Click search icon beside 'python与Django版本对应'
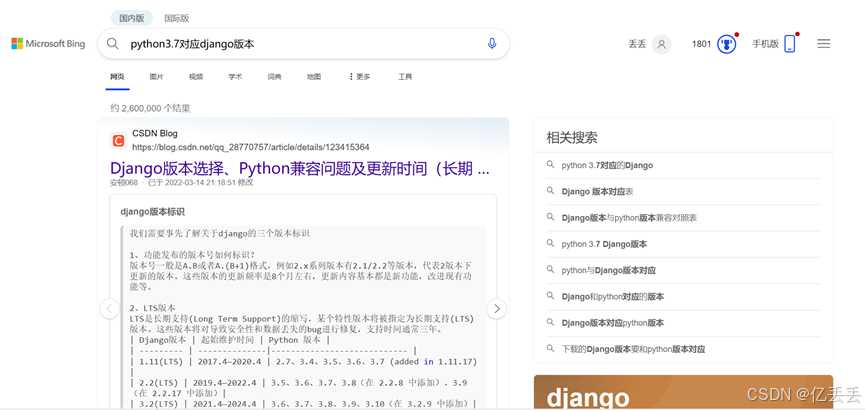 [550, 269]
